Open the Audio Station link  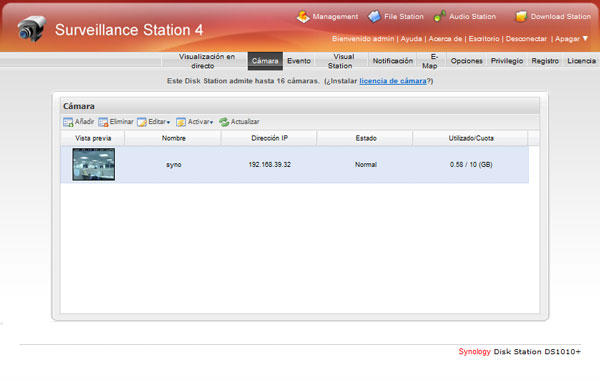tap(472, 16)
